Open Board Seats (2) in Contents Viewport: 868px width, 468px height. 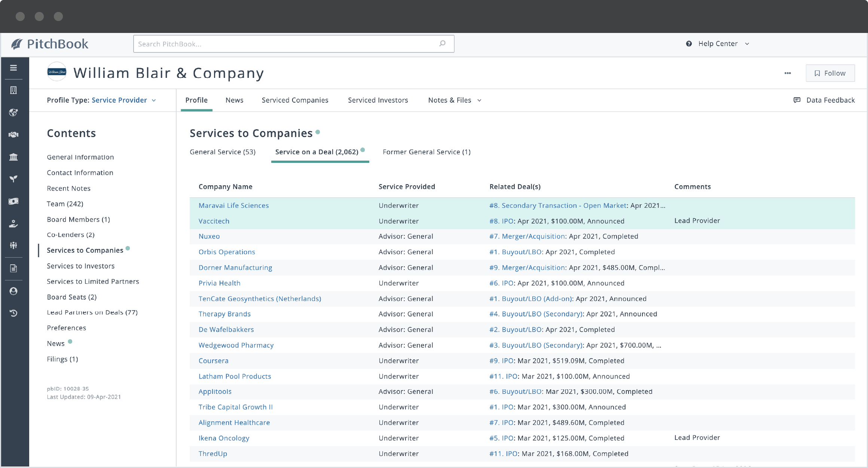click(x=72, y=297)
